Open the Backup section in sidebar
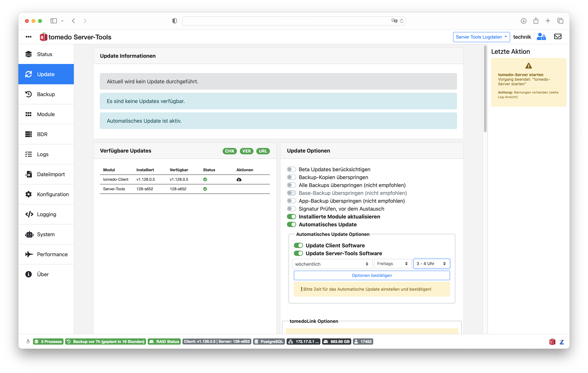Image resolution: width=588 pixels, height=373 pixels. click(x=46, y=94)
